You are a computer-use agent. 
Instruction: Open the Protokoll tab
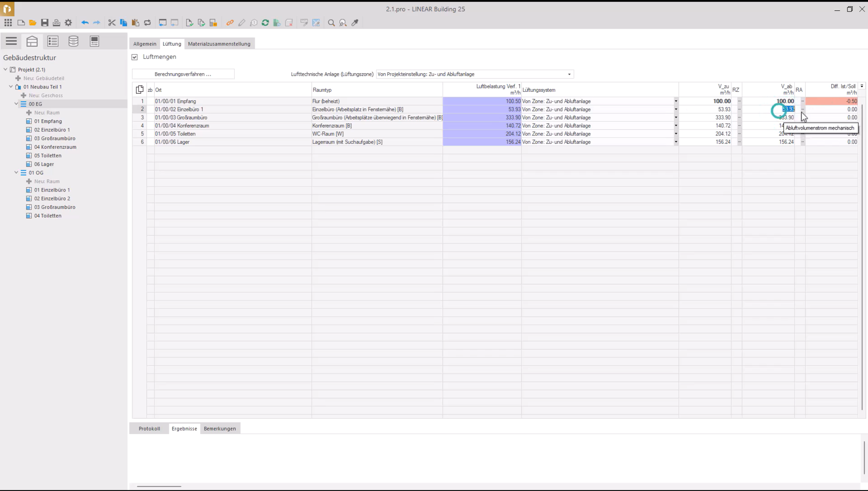[x=149, y=429]
